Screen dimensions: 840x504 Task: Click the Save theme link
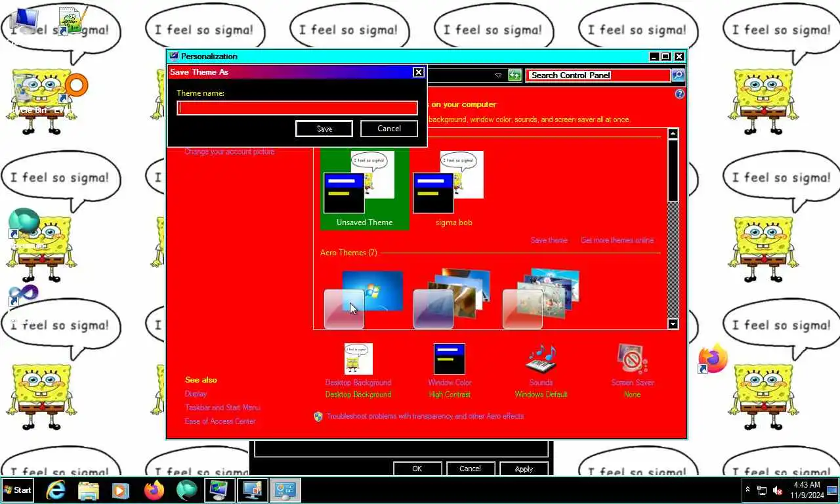[x=549, y=240]
